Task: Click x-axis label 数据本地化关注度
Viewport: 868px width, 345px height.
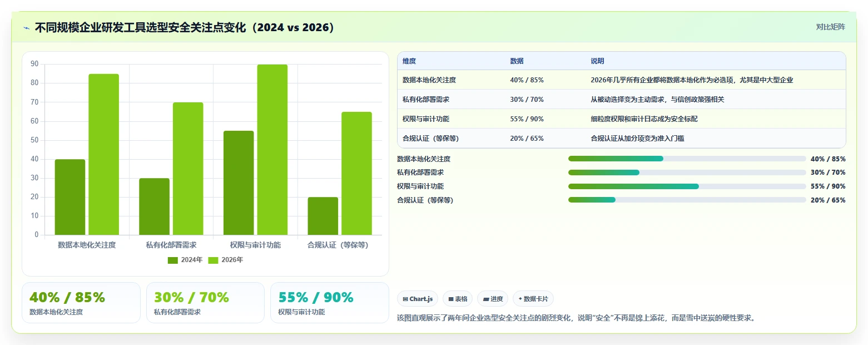Action: [x=87, y=245]
